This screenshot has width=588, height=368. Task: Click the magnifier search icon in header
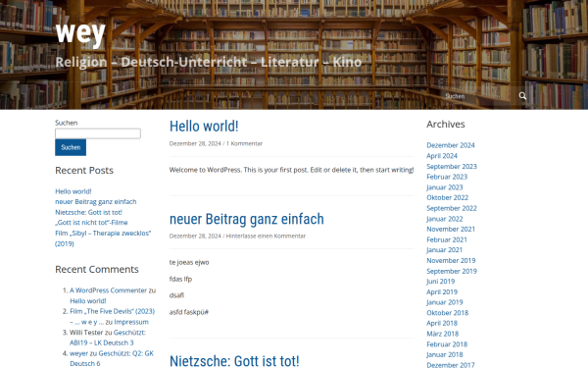(522, 96)
